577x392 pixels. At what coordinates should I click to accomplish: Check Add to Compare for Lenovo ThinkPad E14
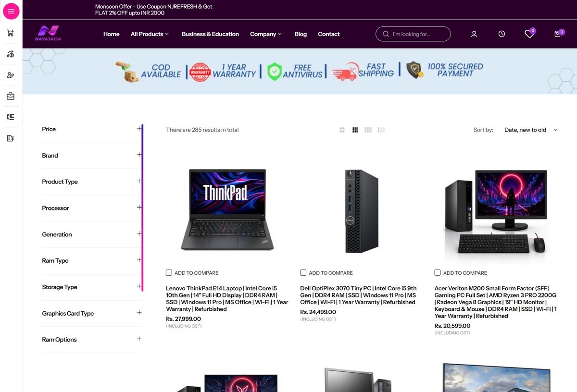pyautogui.click(x=169, y=272)
